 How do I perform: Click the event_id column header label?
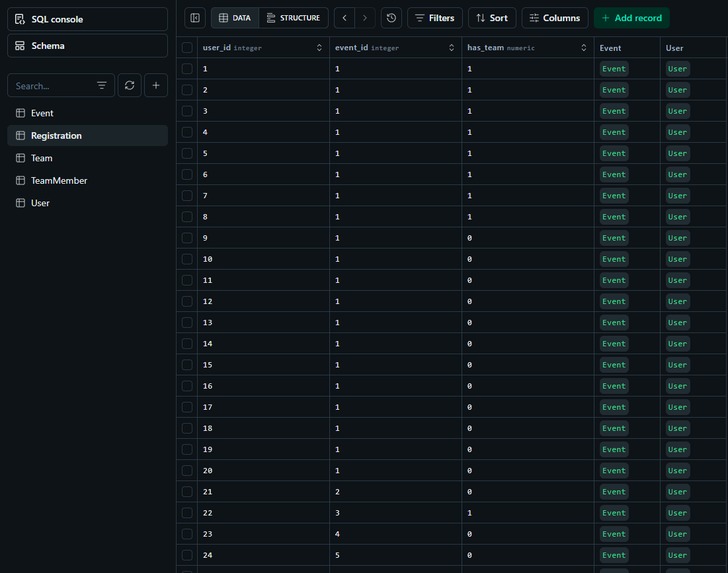(x=351, y=47)
